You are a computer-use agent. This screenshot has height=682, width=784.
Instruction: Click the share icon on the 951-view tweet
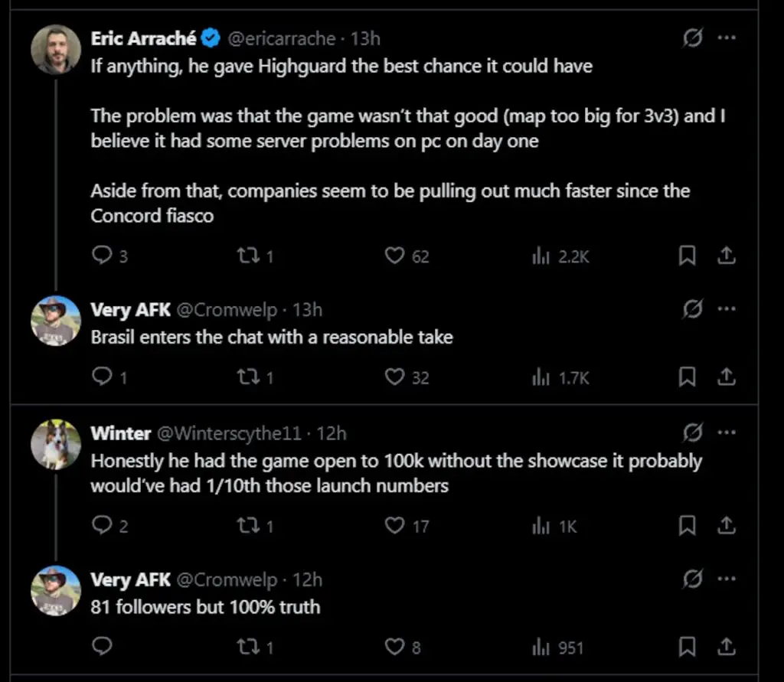click(x=727, y=647)
